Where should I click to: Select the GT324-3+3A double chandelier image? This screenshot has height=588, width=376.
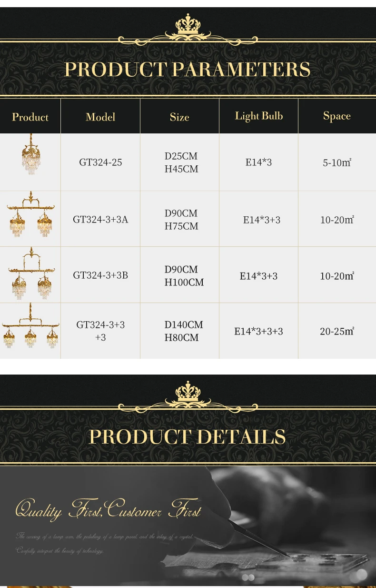coord(31,214)
